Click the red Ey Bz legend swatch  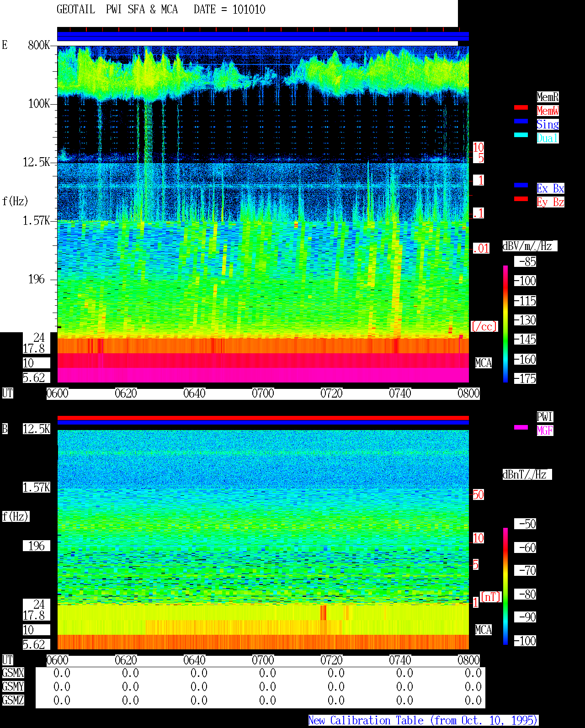pos(521,199)
